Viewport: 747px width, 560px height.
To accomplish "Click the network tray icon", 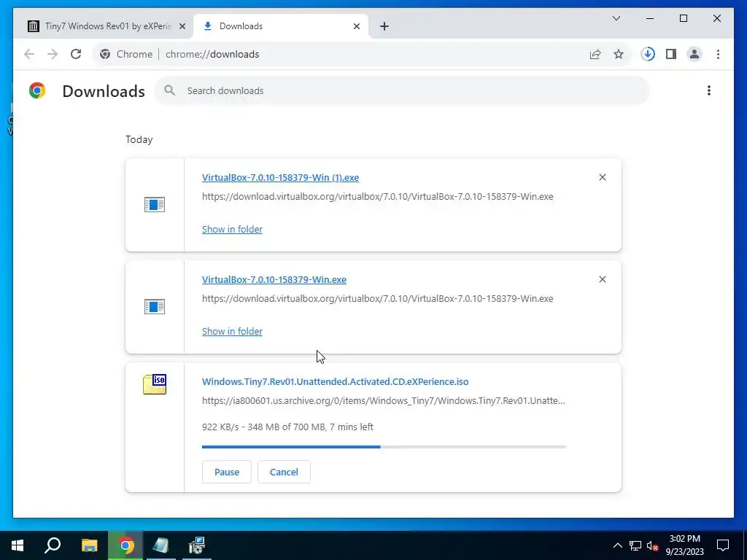I will (x=635, y=545).
